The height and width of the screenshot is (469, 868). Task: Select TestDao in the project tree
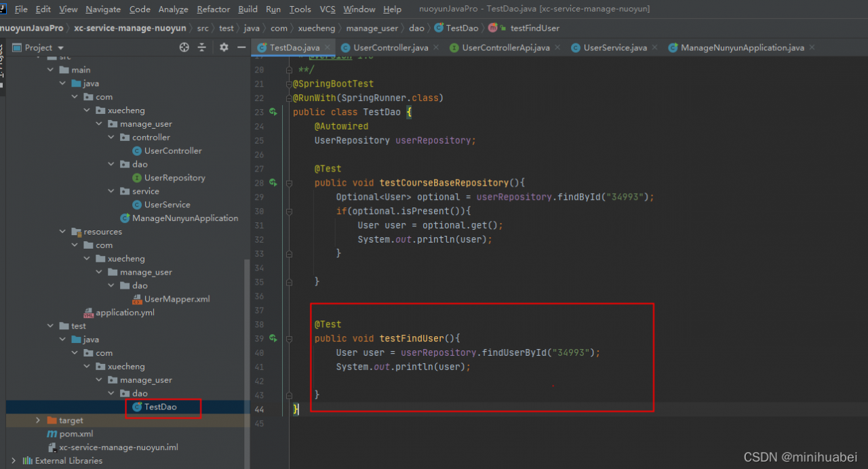click(160, 407)
